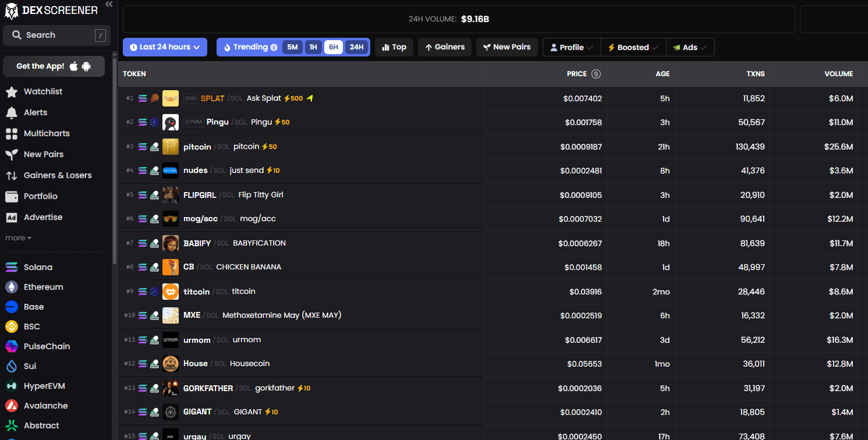868x440 pixels.
Task: Click the Pingu penguin token logo
Action: pos(171,122)
